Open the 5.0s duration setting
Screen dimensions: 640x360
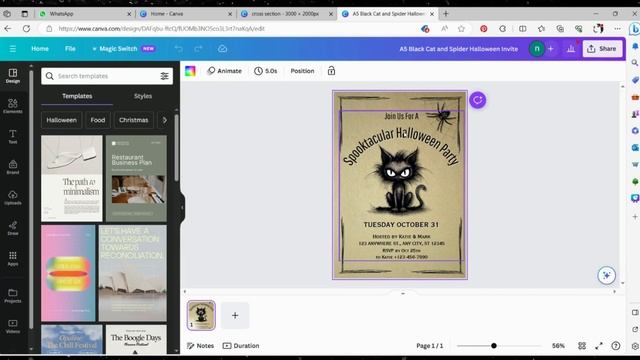(x=266, y=71)
